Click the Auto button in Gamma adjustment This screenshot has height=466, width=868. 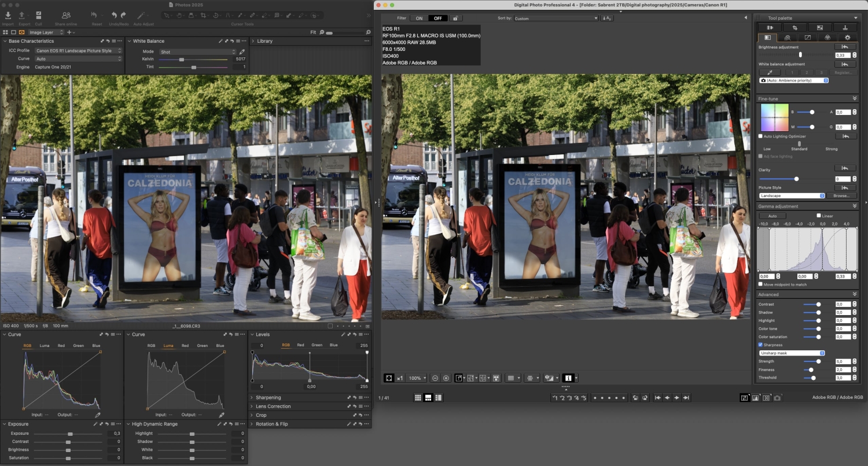point(772,216)
